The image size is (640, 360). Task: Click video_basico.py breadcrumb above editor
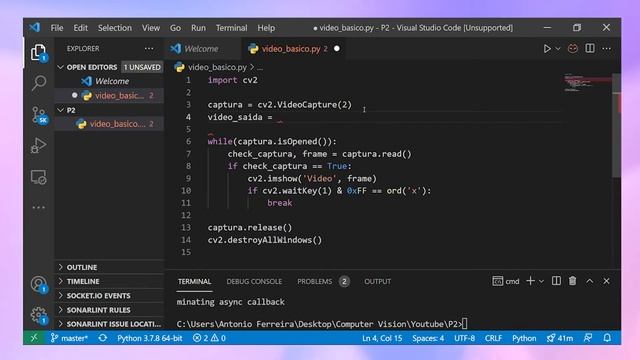tap(217, 67)
